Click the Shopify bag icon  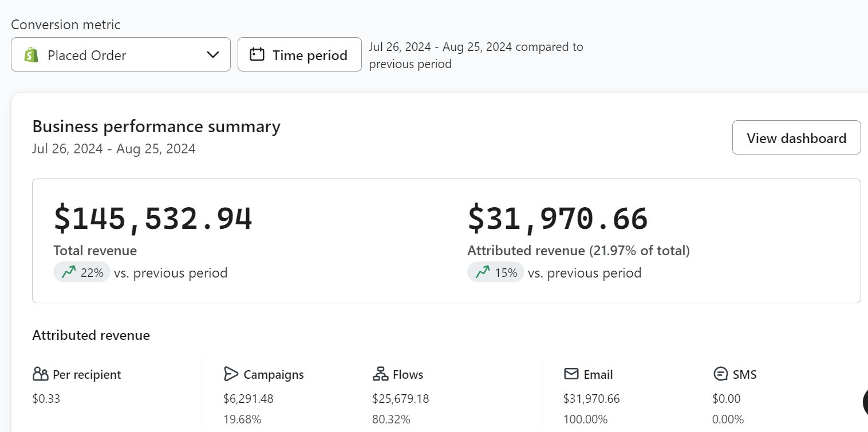[x=31, y=55]
